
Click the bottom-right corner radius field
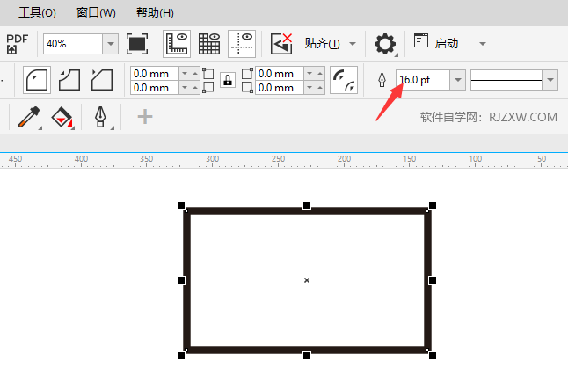[279, 88]
